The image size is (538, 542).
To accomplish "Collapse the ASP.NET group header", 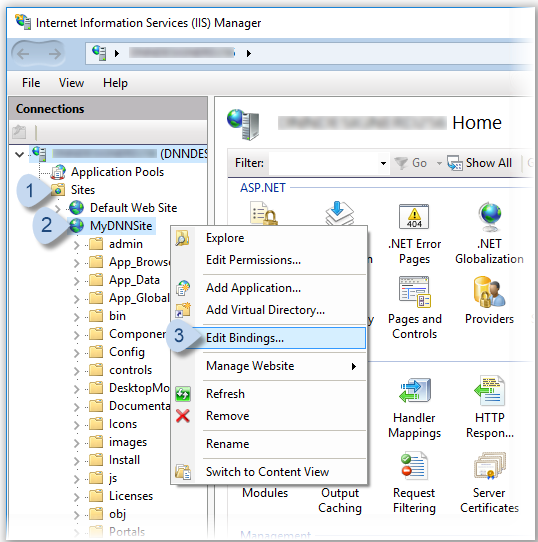I will [262, 188].
